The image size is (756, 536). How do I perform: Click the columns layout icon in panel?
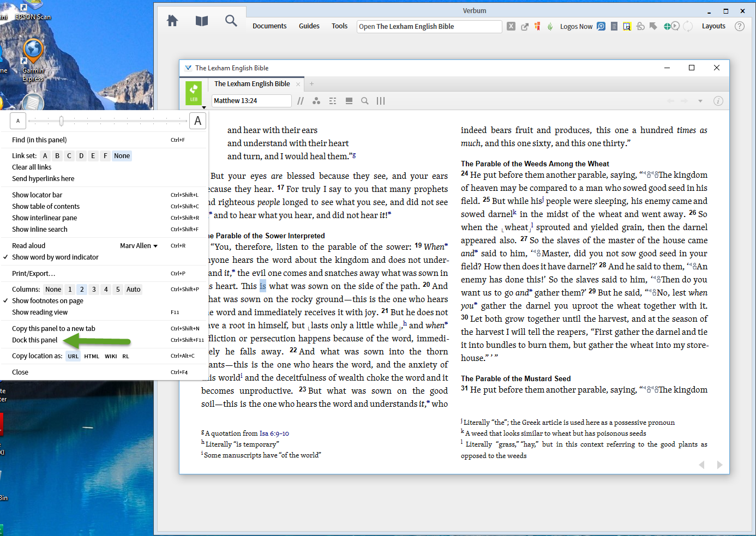pyautogui.click(x=381, y=101)
